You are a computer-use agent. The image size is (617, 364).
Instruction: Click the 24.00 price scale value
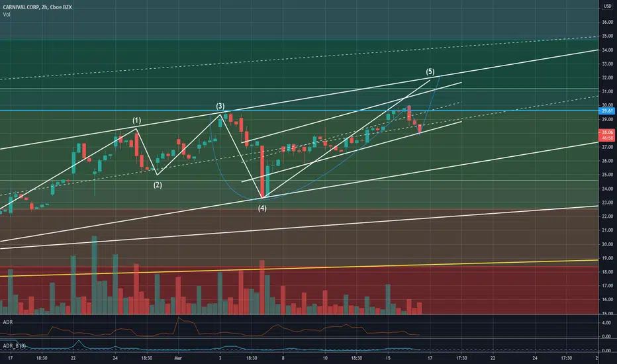point(607,189)
